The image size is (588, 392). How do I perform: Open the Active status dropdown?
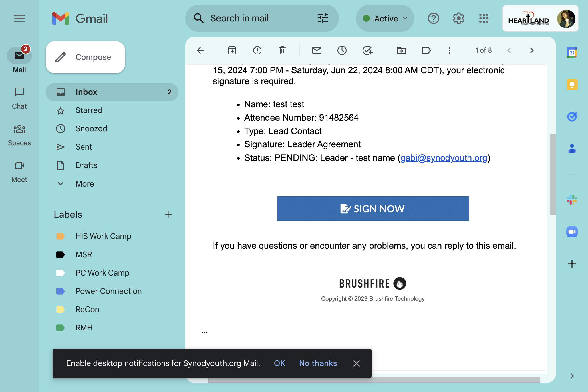385,18
